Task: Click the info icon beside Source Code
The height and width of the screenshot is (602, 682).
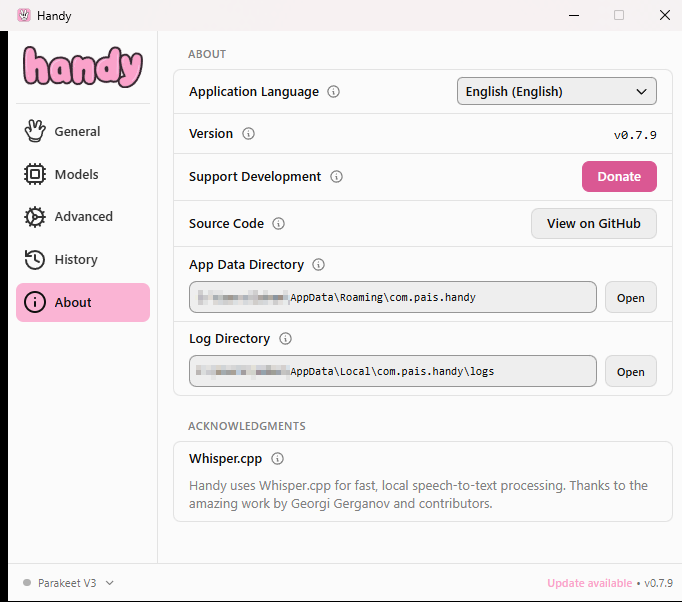Action: (279, 224)
